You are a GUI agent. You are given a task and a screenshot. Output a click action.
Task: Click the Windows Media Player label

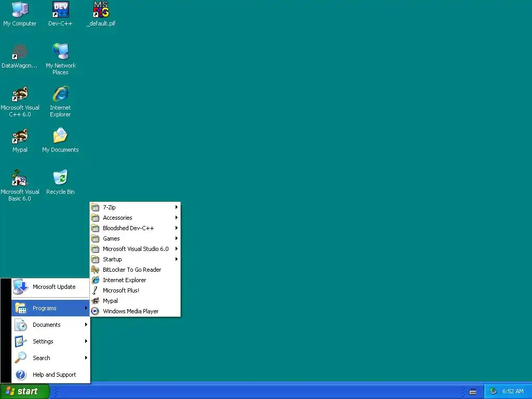130,311
